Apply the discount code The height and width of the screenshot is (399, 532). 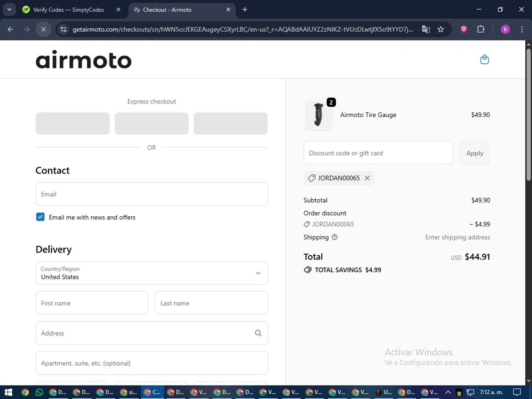coord(475,153)
